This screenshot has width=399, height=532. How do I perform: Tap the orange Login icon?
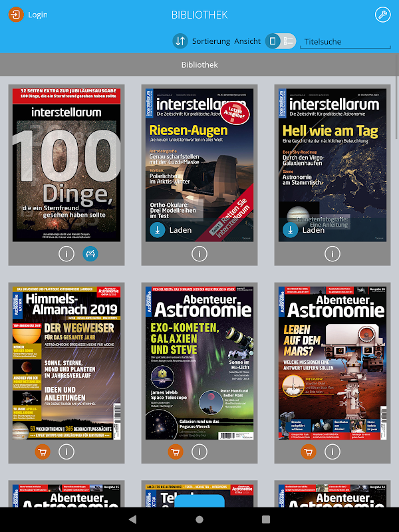(16, 15)
